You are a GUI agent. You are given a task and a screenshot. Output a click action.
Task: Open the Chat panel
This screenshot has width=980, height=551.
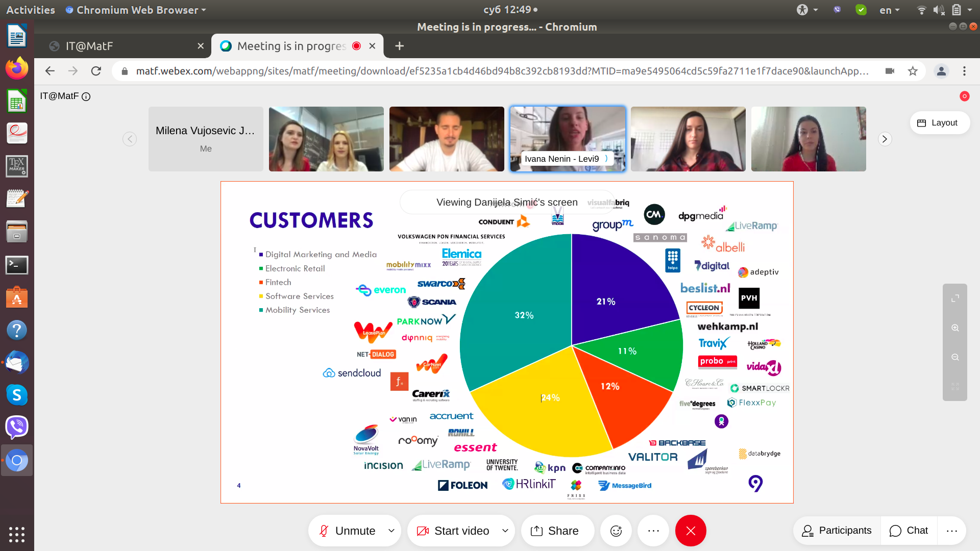click(x=909, y=531)
